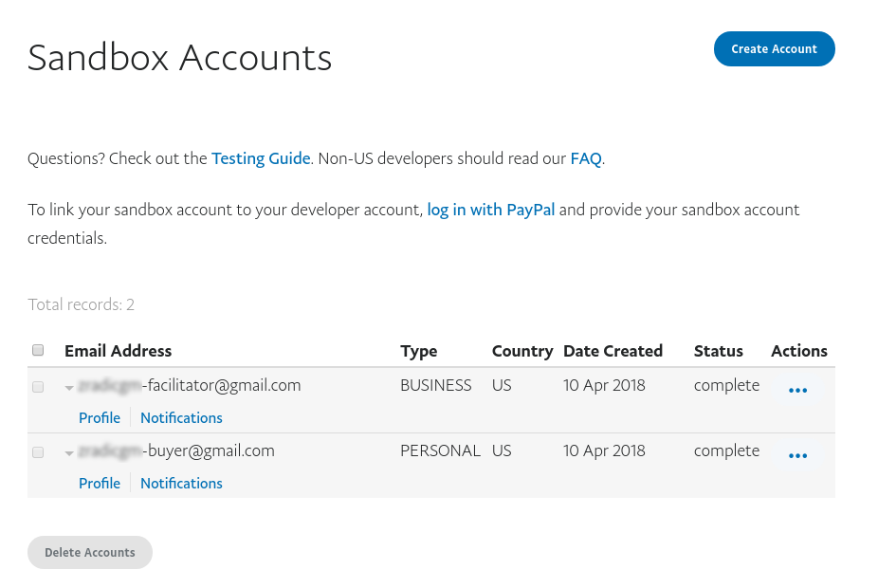The height and width of the screenshot is (588, 878).
Task: Click the log in with PayPal link
Action: (x=490, y=210)
